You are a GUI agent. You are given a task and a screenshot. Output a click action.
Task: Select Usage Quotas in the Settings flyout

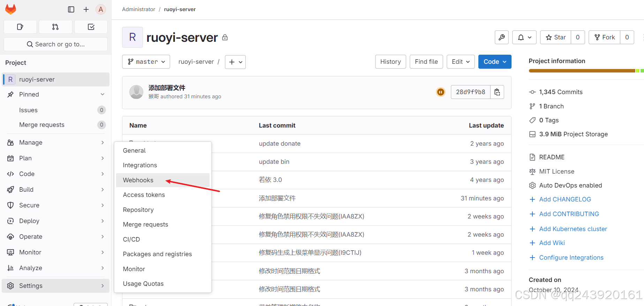click(x=163, y=284)
